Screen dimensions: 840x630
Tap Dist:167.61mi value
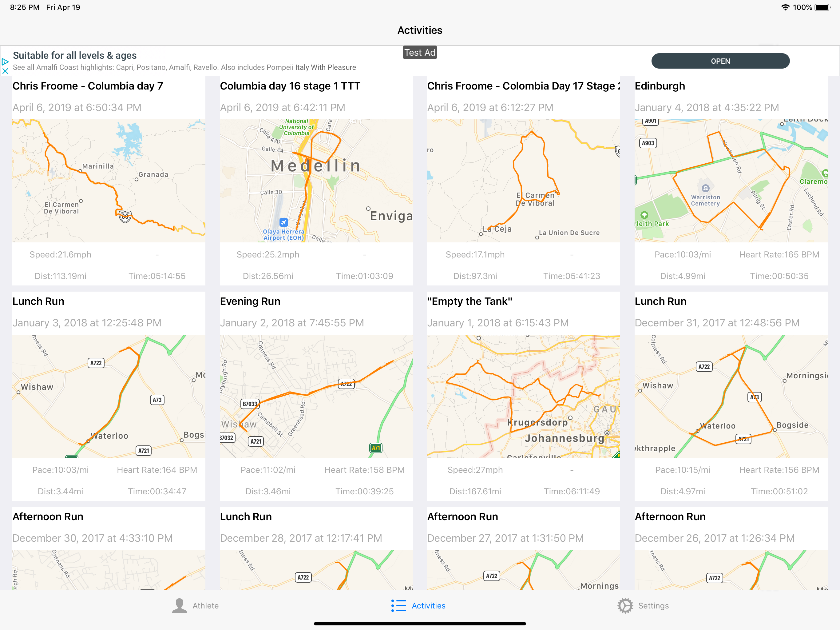tap(475, 492)
